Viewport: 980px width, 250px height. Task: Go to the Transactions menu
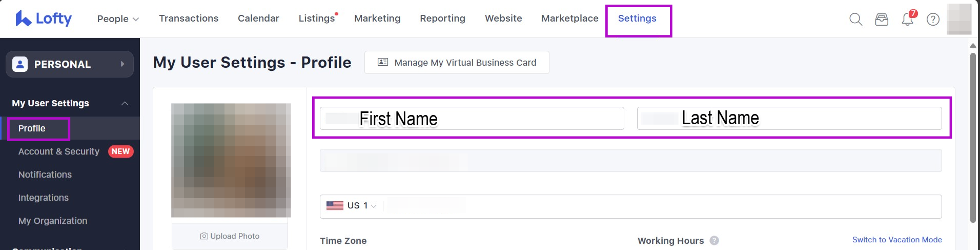[x=189, y=18]
